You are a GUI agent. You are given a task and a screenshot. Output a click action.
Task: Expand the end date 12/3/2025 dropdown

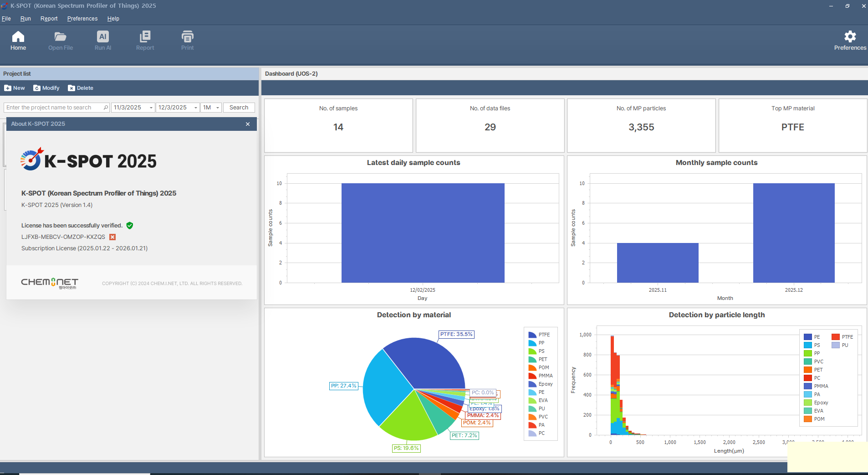click(x=195, y=108)
